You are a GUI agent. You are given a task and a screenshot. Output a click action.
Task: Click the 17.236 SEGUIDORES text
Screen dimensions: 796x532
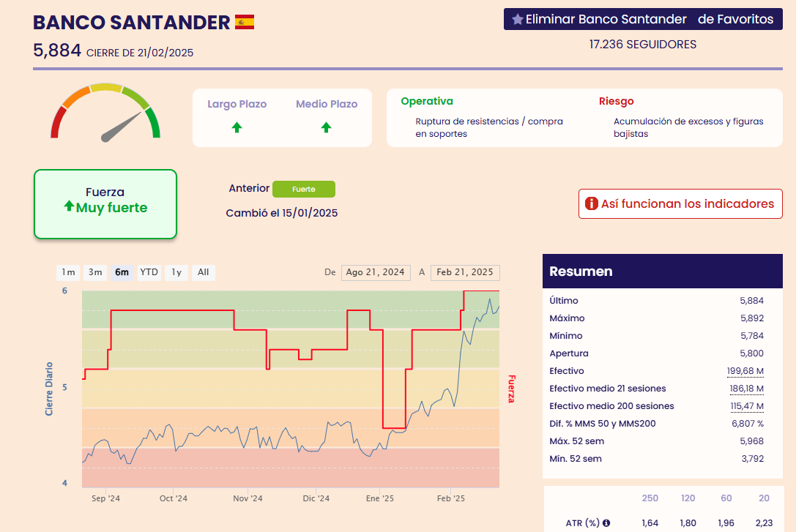pyautogui.click(x=643, y=45)
